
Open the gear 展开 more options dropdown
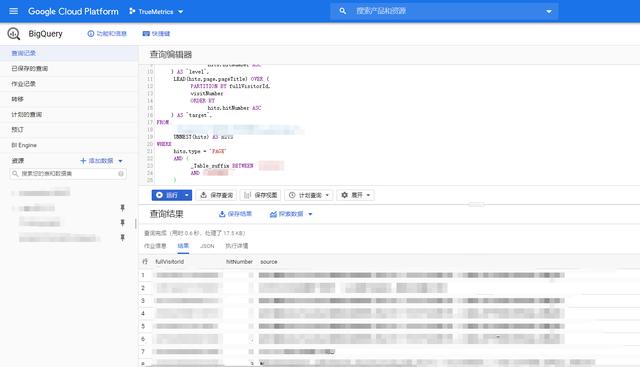[x=356, y=195]
